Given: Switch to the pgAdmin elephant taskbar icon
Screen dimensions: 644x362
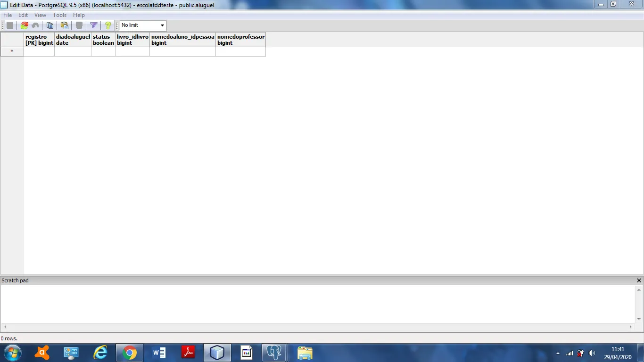Looking at the screenshot, I should click(274, 353).
